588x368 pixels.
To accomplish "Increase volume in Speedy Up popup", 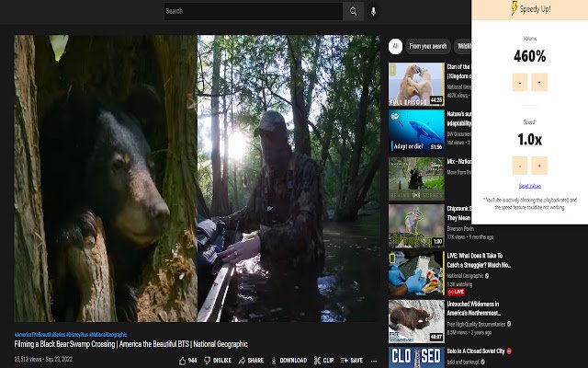I will point(539,82).
